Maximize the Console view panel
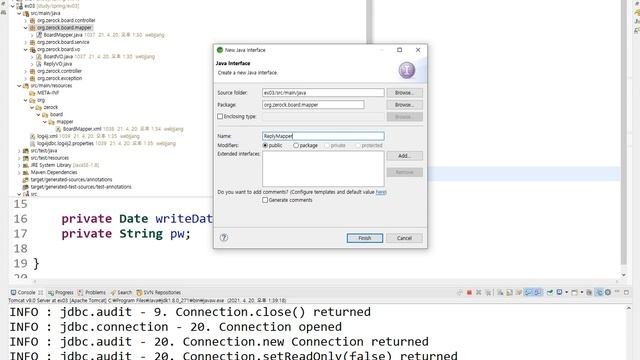 [627, 292]
